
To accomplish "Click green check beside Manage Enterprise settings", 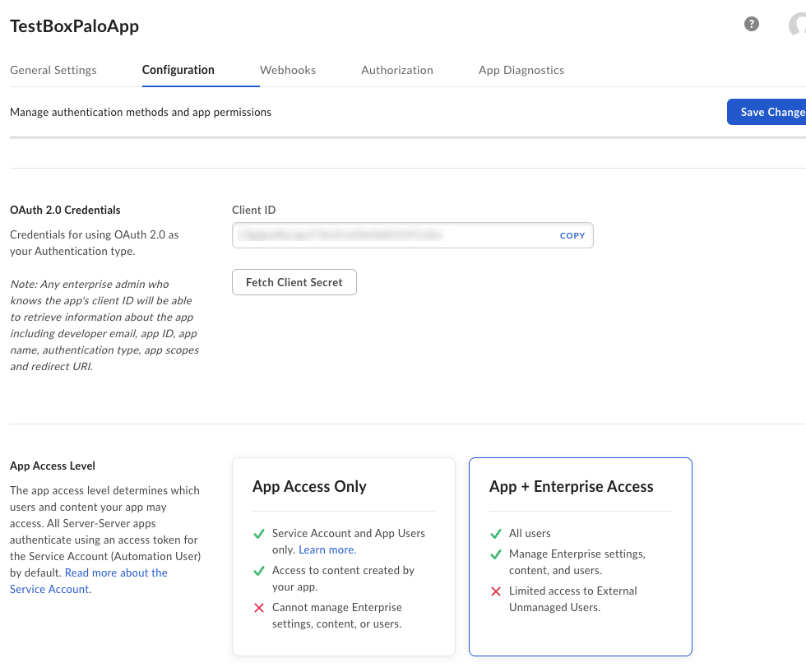I will pos(495,554).
